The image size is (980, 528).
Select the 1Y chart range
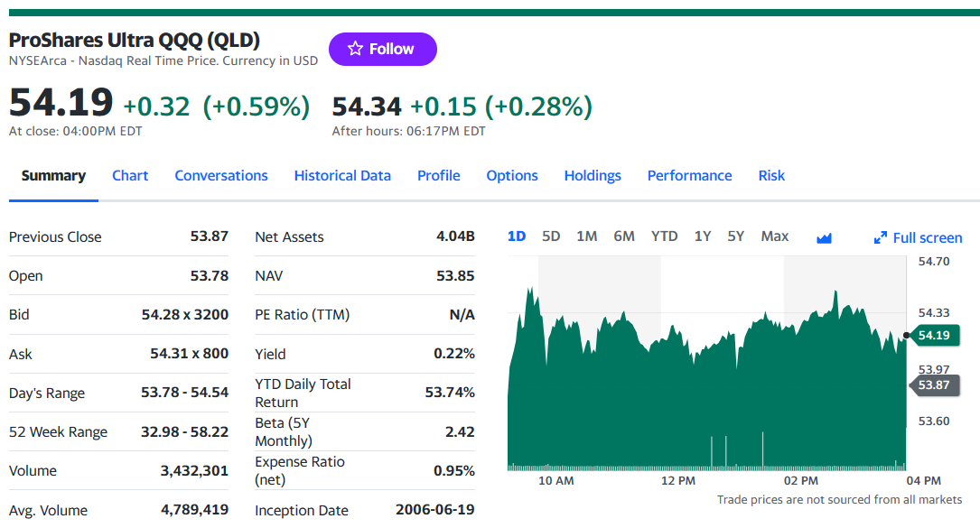point(703,236)
